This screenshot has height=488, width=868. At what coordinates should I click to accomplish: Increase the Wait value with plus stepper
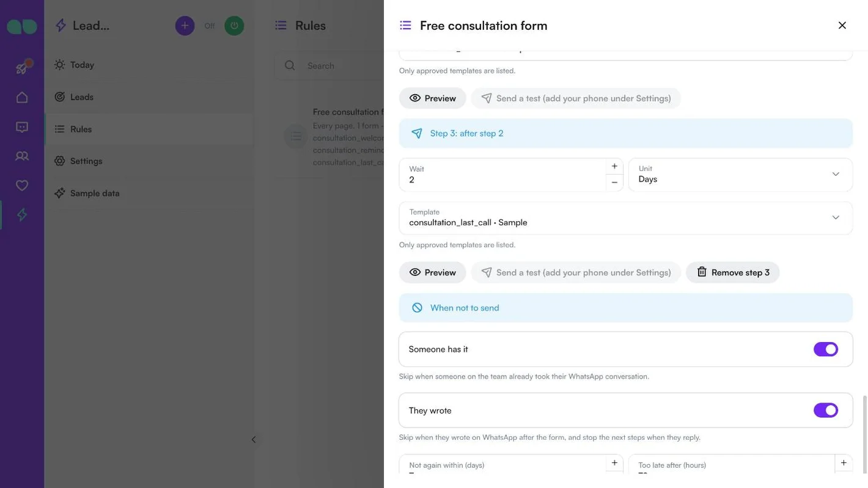[x=614, y=166]
